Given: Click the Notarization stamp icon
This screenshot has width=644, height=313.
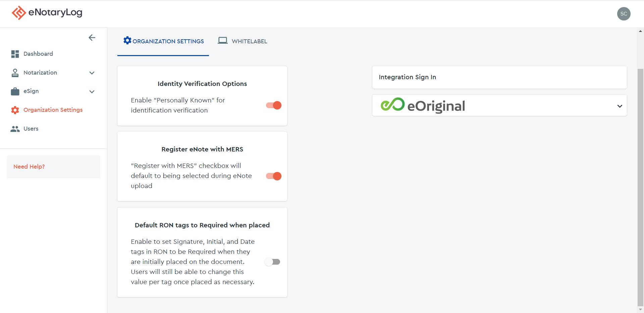Looking at the screenshot, I should [15, 73].
